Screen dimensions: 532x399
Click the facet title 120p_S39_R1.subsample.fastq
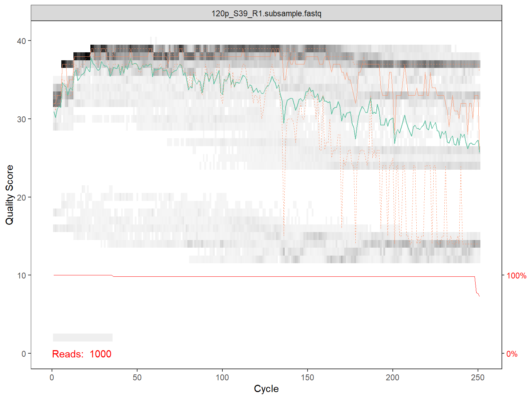pos(266,14)
